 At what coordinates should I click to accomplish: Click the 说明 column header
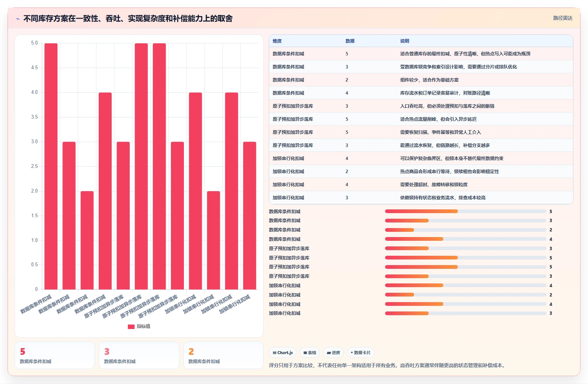pos(404,41)
